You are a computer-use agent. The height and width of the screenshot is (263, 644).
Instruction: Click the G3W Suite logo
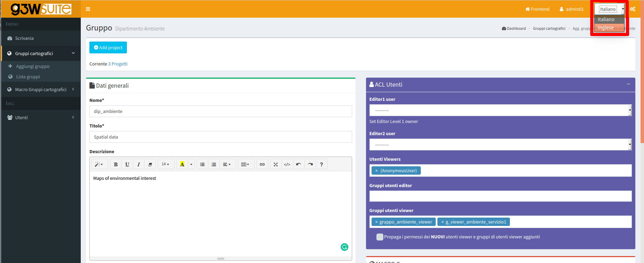tap(41, 9)
